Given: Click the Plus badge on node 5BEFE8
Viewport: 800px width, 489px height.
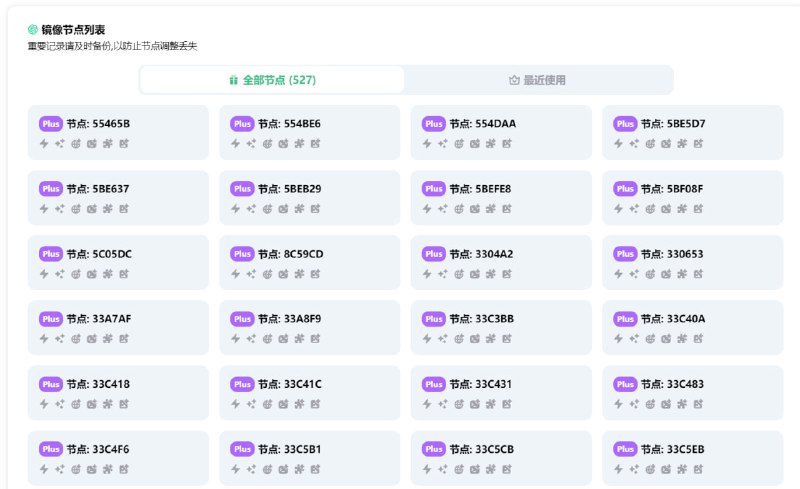Looking at the screenshot, I should [x=434, y=189].
